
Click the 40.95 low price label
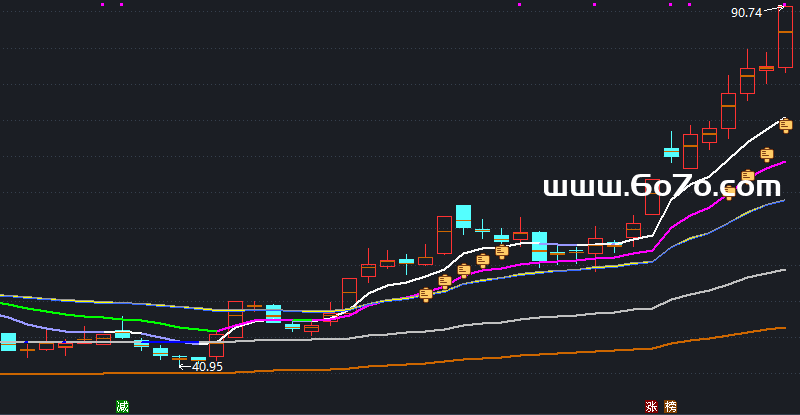coord(207,367)
